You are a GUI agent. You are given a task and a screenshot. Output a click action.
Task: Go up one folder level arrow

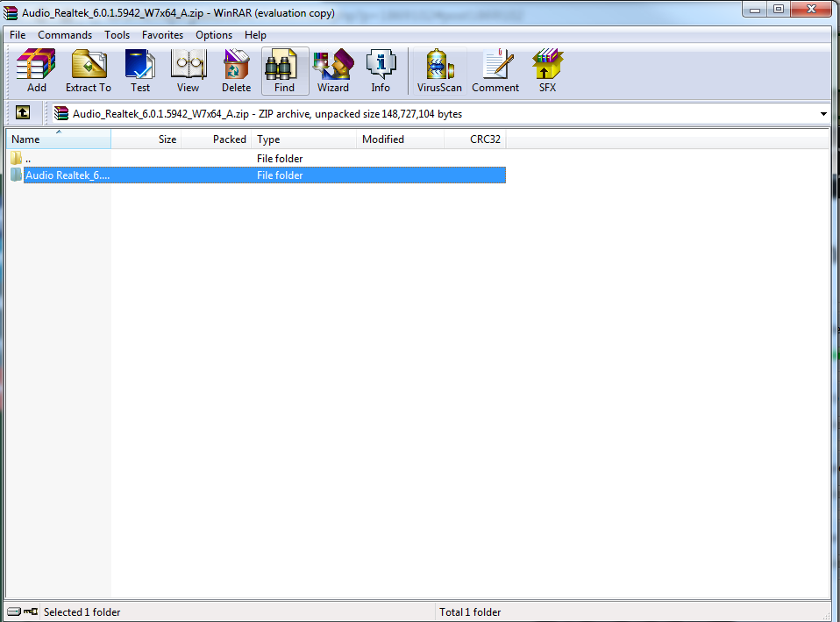(x=23, y=113)
